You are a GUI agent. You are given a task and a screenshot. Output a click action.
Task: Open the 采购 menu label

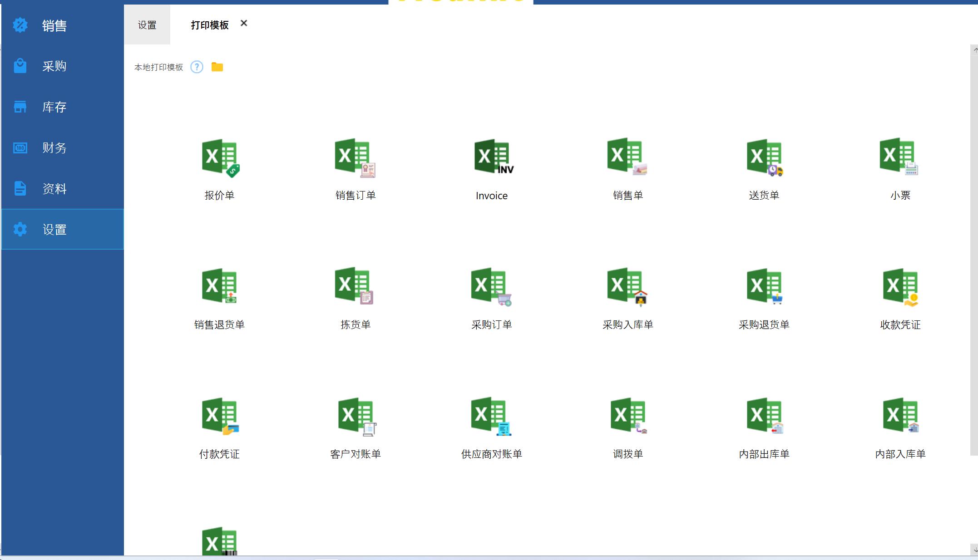pyautogui.click(x=54, y=66)
